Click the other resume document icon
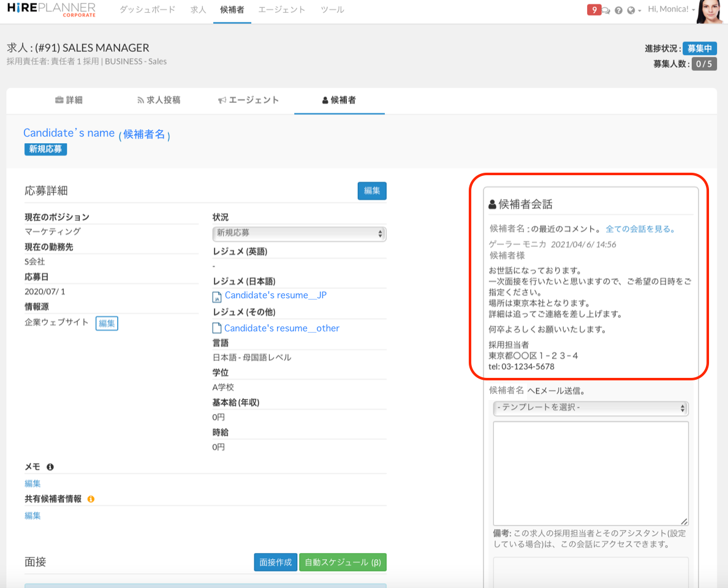728x588 pixels. 216,328
